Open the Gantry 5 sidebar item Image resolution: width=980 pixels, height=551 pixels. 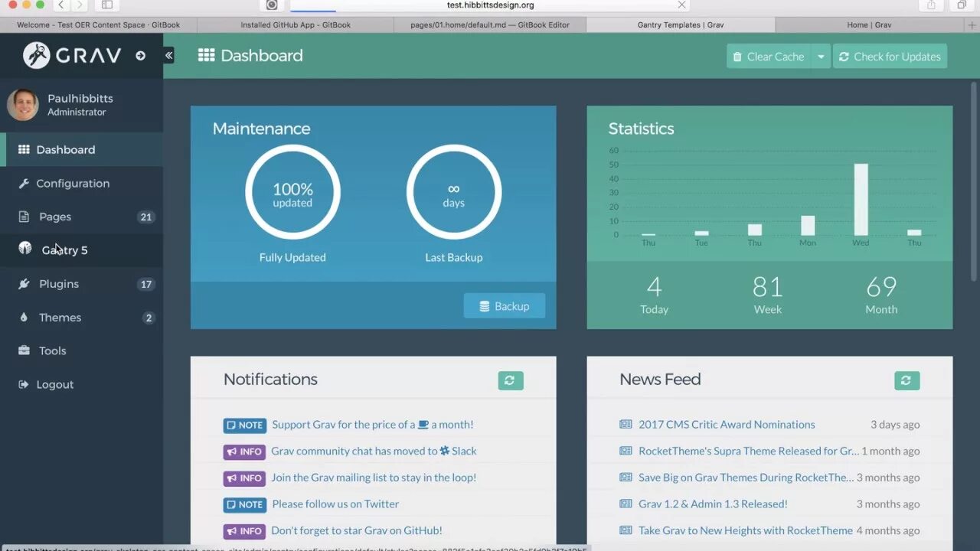[x=81, y=250]
